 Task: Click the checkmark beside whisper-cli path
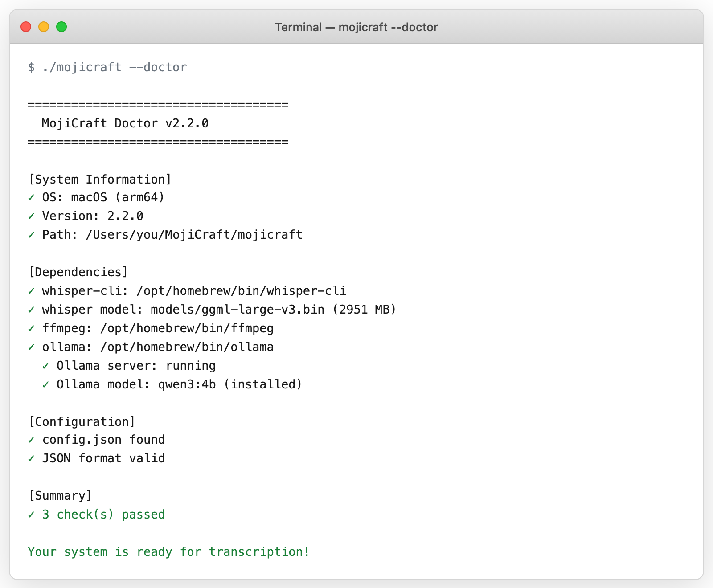click(31, 291)
